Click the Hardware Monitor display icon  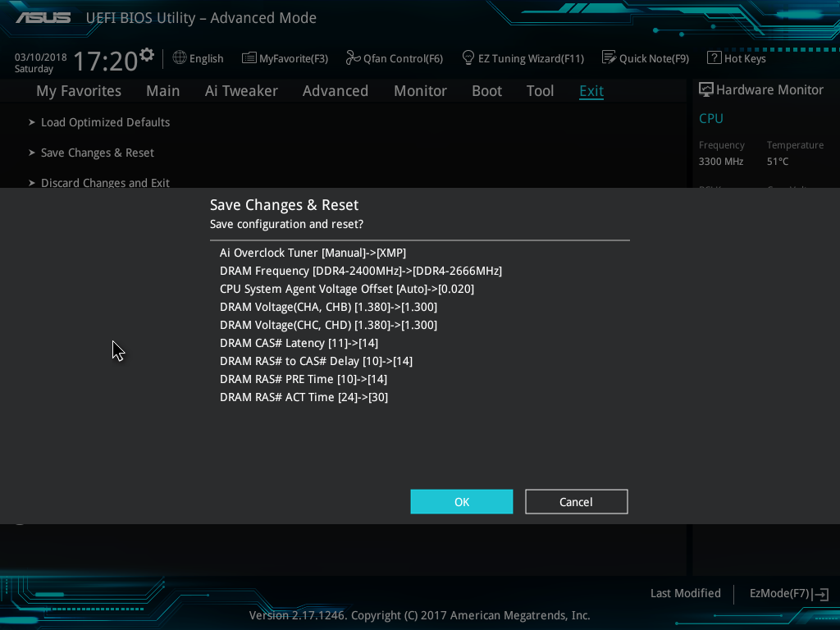tap(706, 90)
